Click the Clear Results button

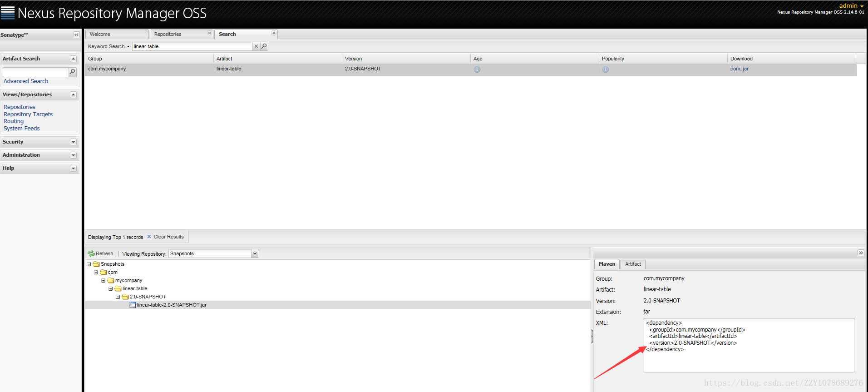click(165, 237)
